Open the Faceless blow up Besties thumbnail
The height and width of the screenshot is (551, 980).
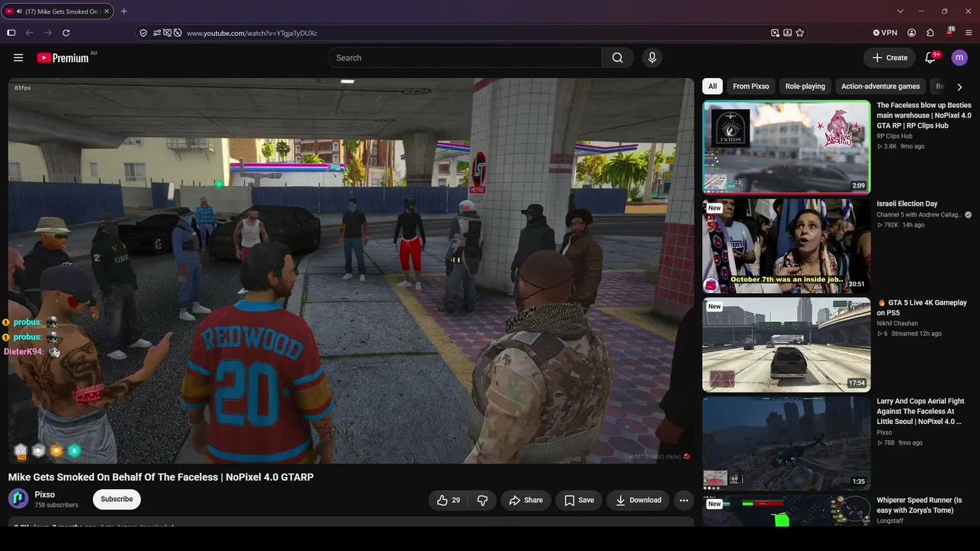[786, 147]
